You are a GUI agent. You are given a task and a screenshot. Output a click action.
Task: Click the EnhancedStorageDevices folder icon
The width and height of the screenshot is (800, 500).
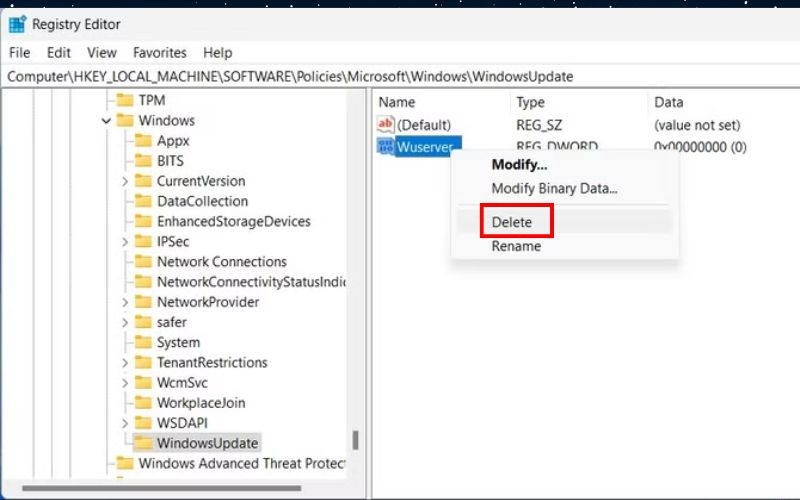point(143,221)
